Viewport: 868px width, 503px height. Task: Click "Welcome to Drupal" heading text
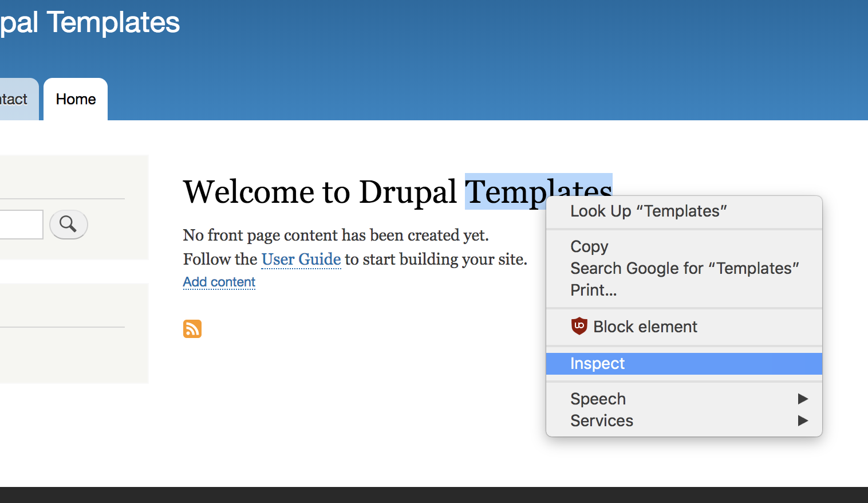(320, 191)
